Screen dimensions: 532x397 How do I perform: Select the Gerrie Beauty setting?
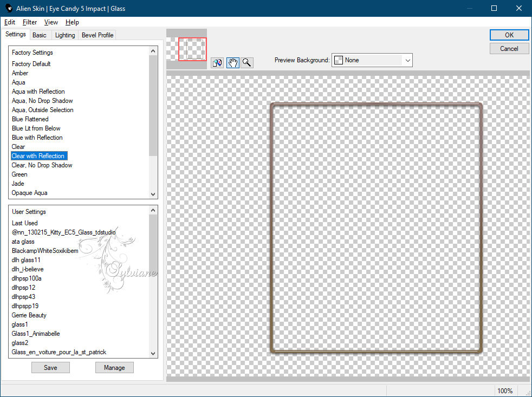pos(29,315)
